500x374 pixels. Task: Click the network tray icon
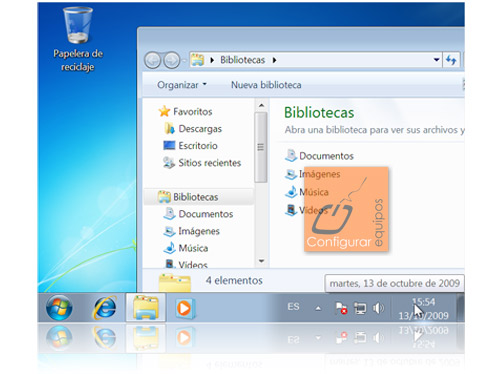pos(360,308)
